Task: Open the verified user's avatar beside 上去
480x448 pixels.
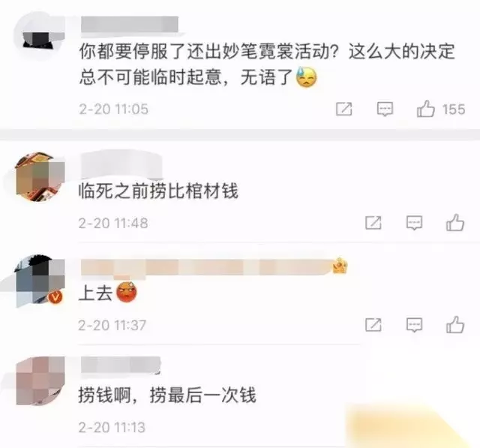Action: click(x=40, y=281)
